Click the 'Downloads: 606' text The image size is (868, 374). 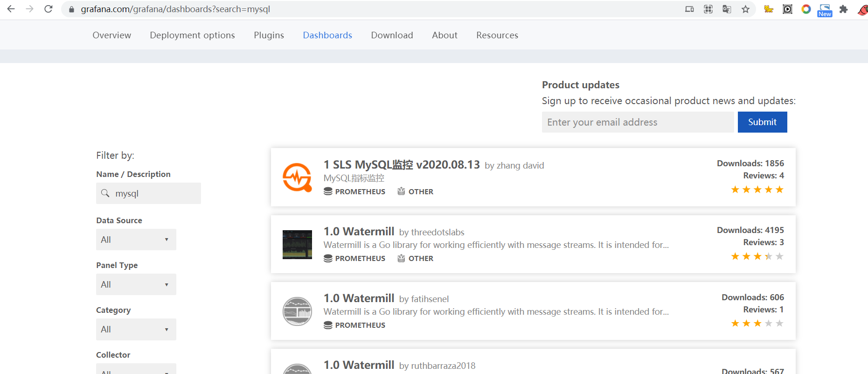pyautogui.click(x=753, y=297)
